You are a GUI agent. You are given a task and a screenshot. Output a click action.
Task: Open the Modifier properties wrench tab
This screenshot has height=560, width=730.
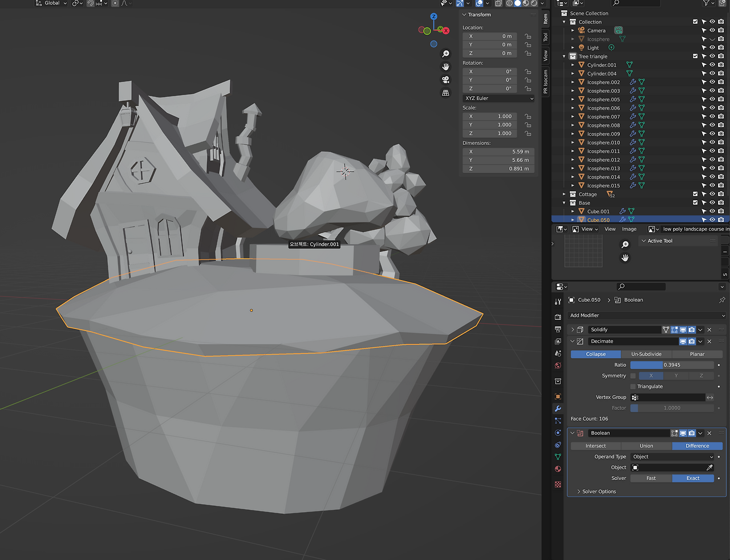(558, 409)
